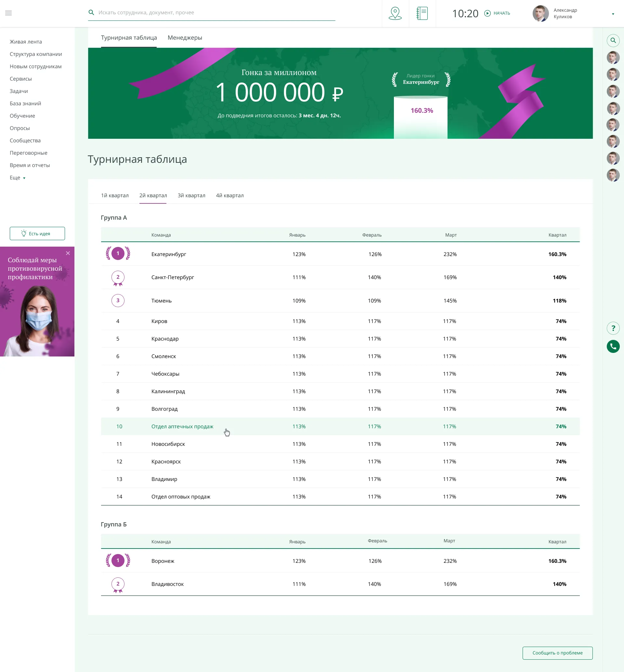Click the location pin icon in header

395,14
